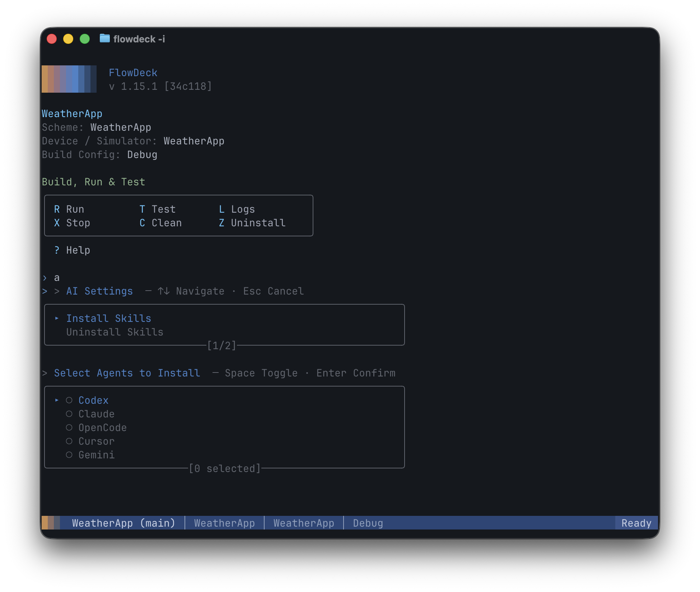Viewport: 700px width, 592px height.
Task: Click the Z shortcut key for Uninstall
Action: pyautogui.click(x=221, y=223)
